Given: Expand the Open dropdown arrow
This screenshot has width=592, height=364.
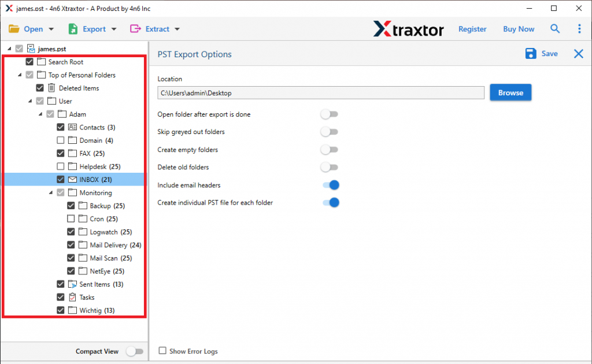Looking at the screenshot, I should point(51,28).
